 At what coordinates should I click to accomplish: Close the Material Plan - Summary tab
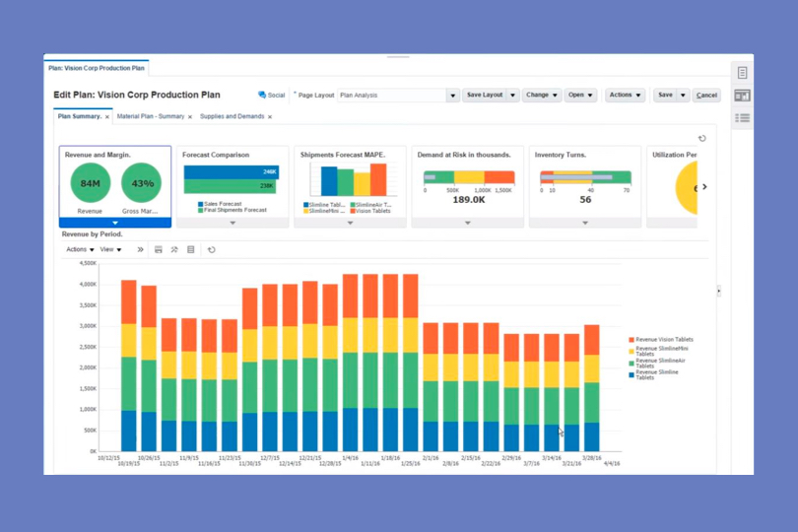coord(190,117)
